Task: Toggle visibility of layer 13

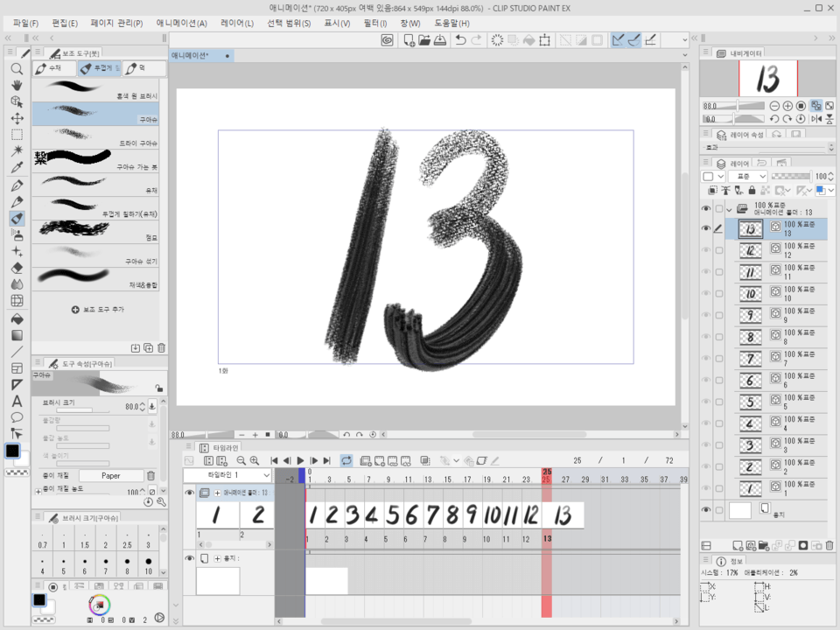Action: click(x=706, y=228)
